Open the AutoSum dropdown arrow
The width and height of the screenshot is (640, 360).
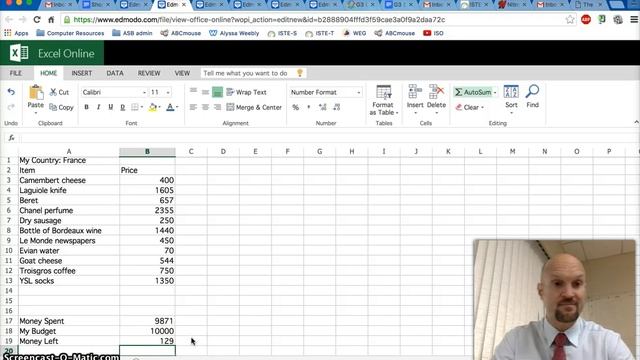495,93
